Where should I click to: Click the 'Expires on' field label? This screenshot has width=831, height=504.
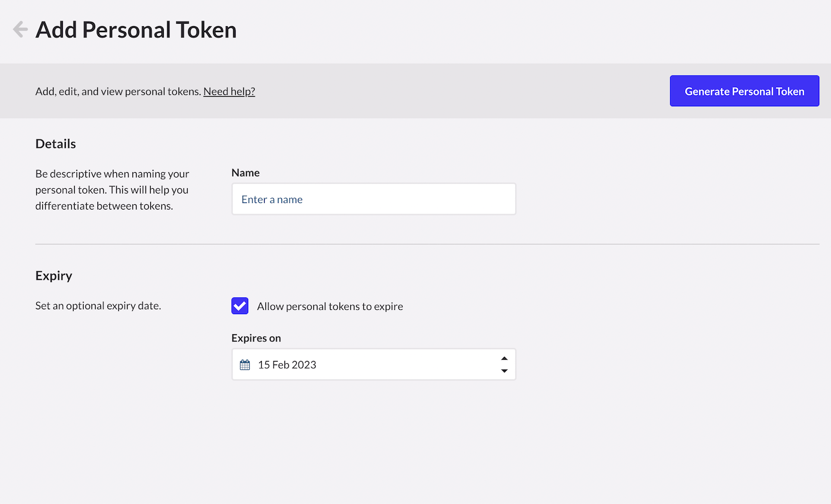(x=256, y=338)
